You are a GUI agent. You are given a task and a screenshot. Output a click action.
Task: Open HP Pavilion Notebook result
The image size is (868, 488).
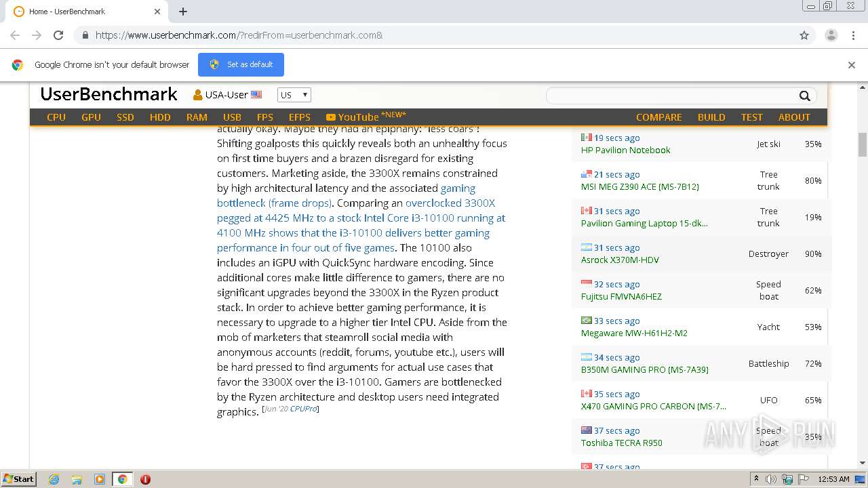point(625,150)
